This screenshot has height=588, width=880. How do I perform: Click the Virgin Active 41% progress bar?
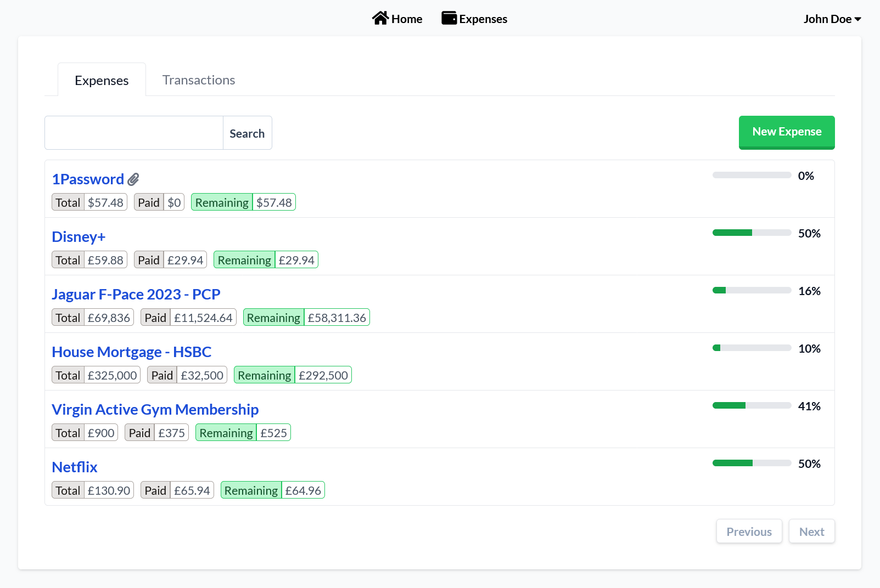[x=752, y=405]
